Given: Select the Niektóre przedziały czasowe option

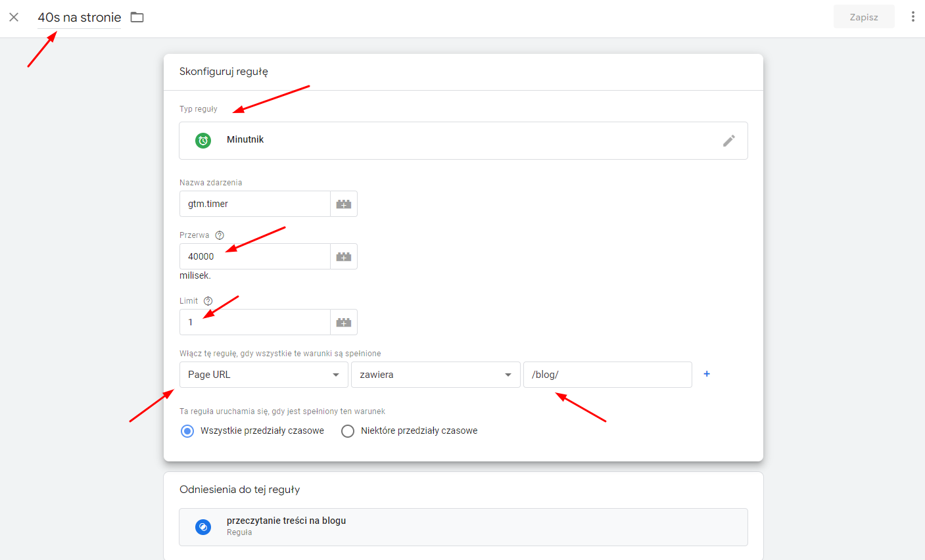Looking at the screenshot, I should 348,431.
